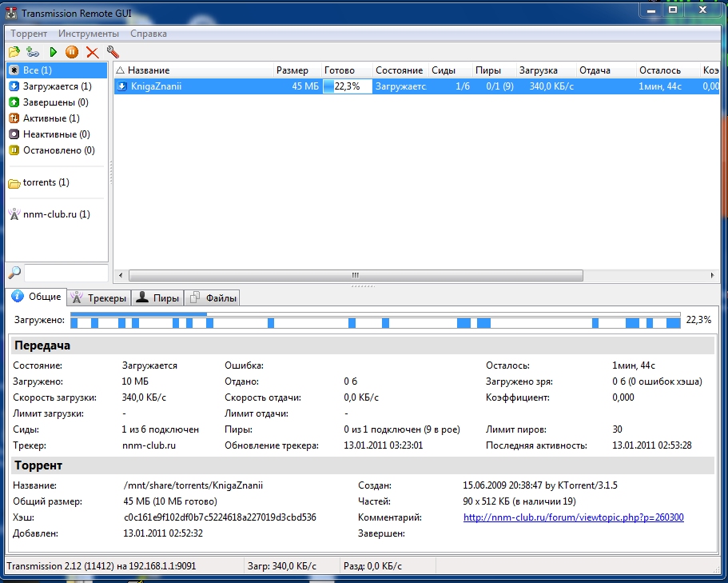Select the Все (1) filter
Image resolution: width=728 pixels, height=583 pixels.
point(57,70)
